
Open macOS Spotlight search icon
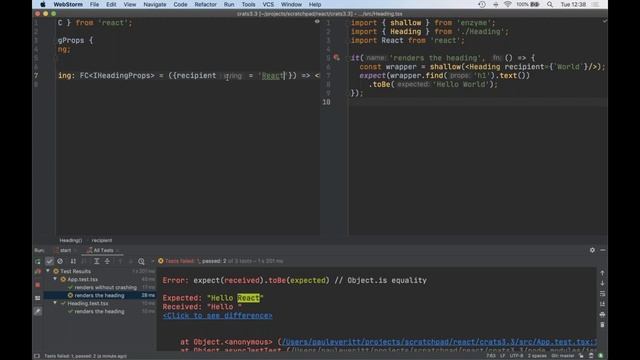[550, 4]
